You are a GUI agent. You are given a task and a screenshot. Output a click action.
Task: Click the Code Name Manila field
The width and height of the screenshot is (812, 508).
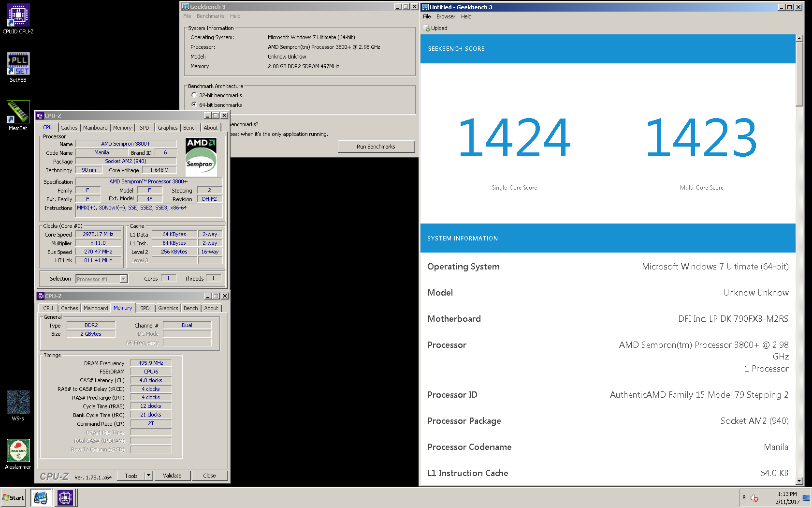tap(101, 152)
